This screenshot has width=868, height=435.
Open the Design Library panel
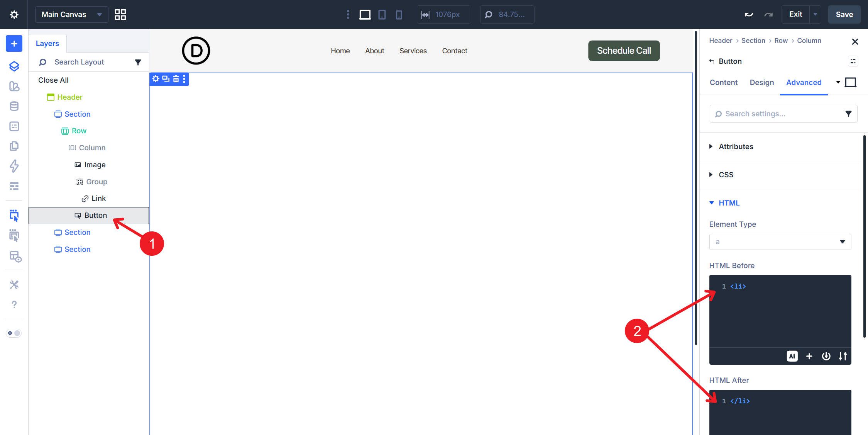(x=14, y=87)
